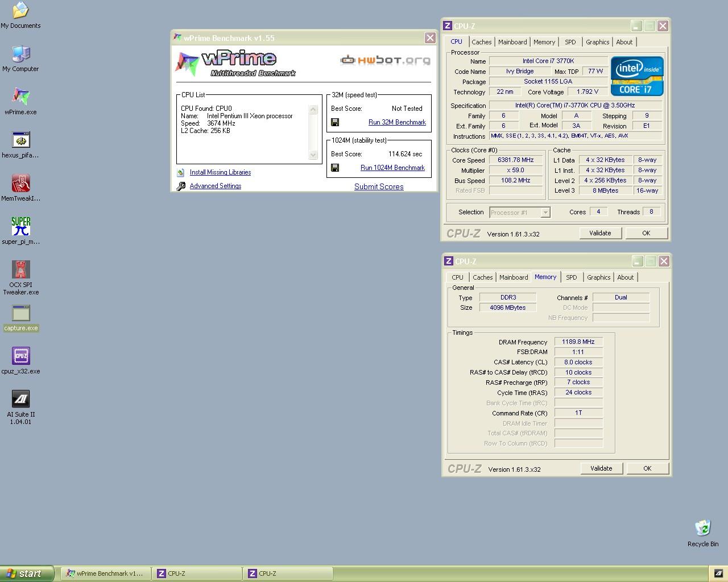Open the Windows Start menu
728x582 pixels.
(27, 573)
